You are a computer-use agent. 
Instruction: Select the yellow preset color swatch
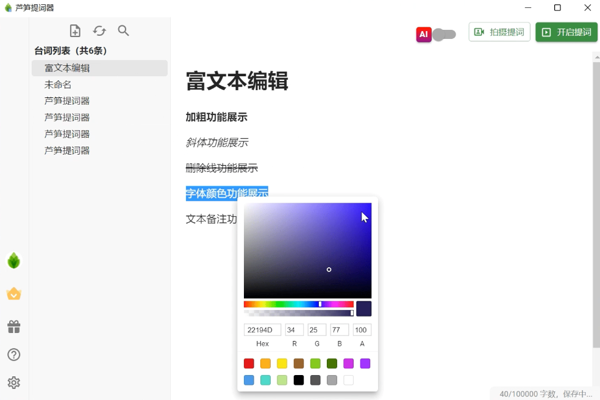282,364
